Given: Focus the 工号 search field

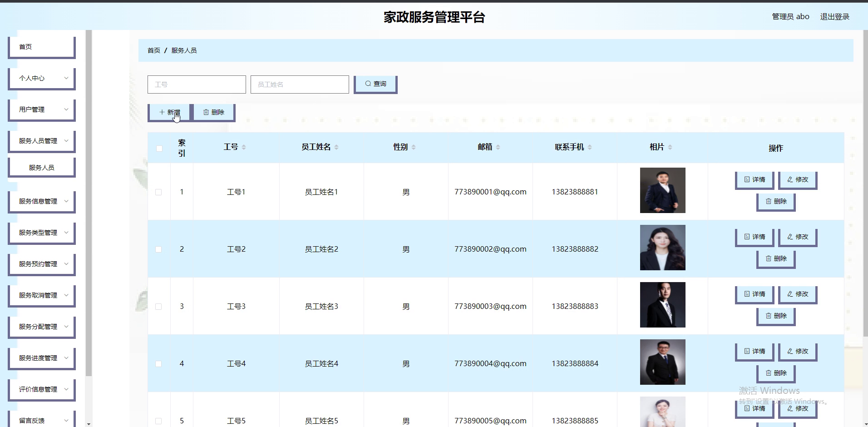Looking at the screenshot, I should tap(197, 84).
